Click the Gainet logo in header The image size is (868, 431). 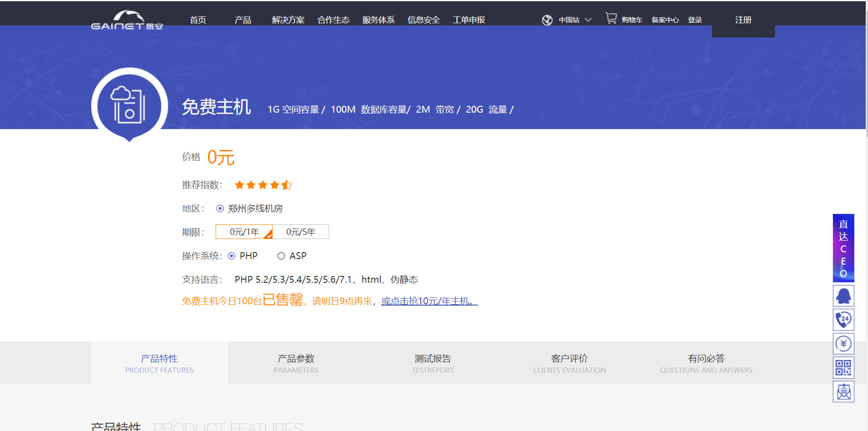[127, 21]
